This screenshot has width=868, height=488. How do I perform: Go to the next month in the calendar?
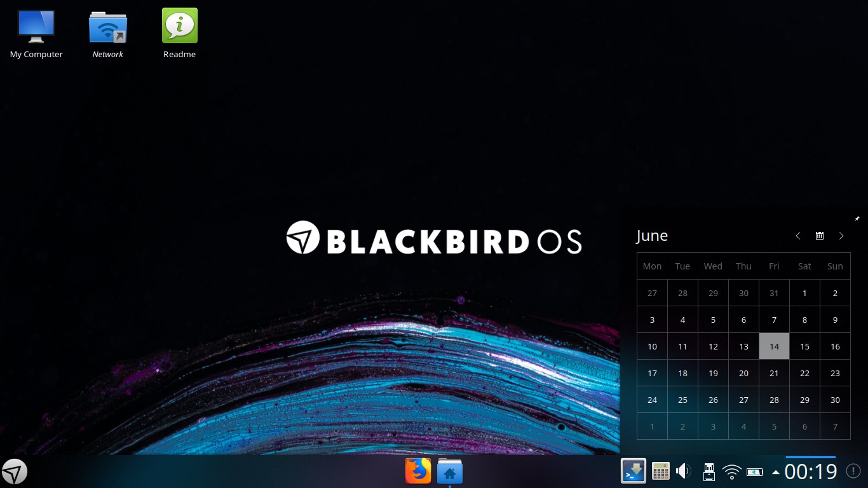841,236
